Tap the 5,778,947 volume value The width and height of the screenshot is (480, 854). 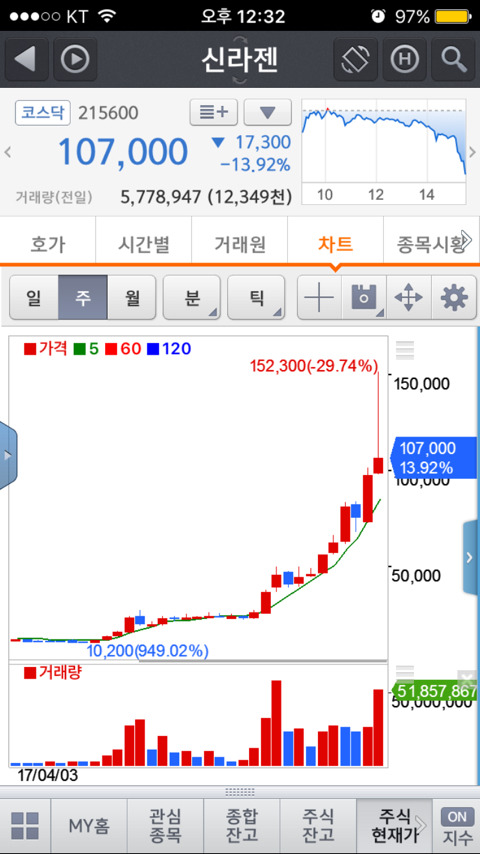(x=161, y=196)
